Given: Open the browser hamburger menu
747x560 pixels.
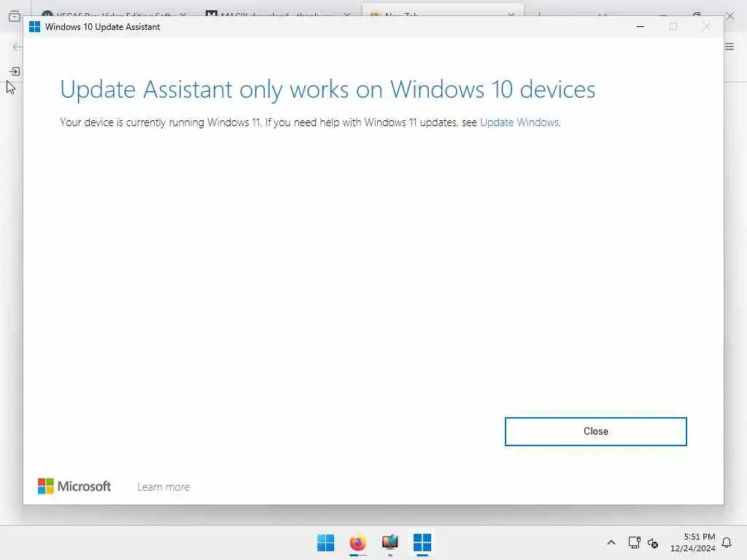Looking at the screenshot, I should (729, 46).
